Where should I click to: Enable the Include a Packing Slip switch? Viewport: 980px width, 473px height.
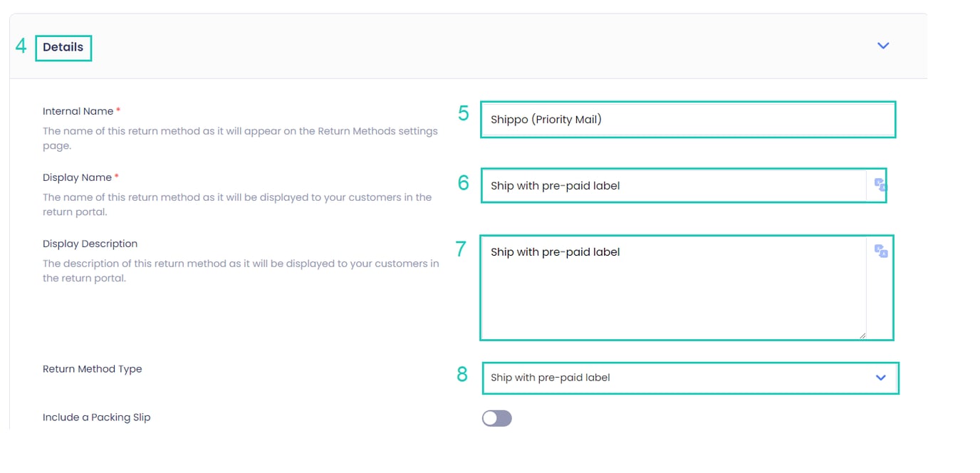tap(497, 418)
